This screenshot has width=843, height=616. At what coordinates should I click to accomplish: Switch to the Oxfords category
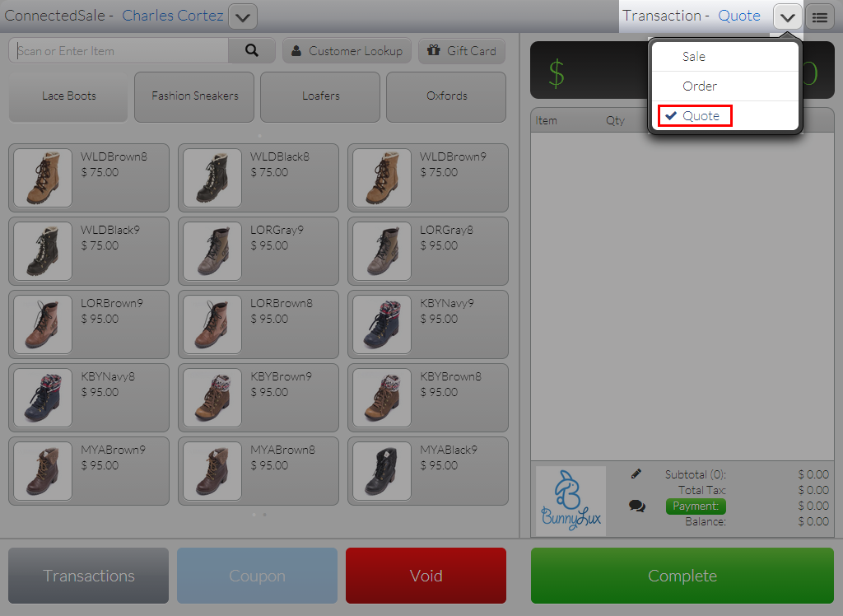click(x=446, y=97)
